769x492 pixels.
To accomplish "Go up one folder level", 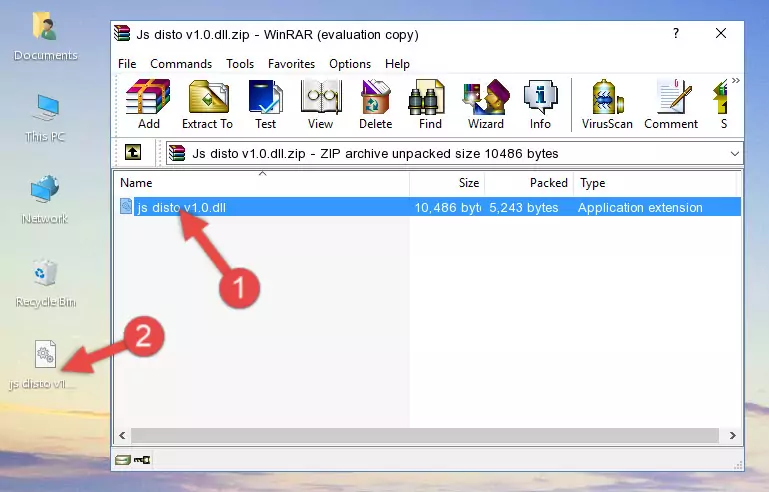I will tap(133, 153).
